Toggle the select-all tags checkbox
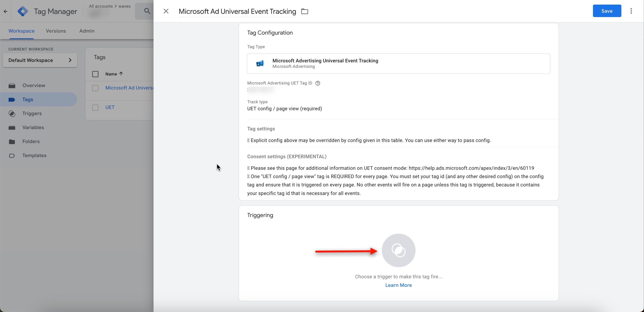Image resolution: width=644 pixels, height=312 pixels. [95, 74]
